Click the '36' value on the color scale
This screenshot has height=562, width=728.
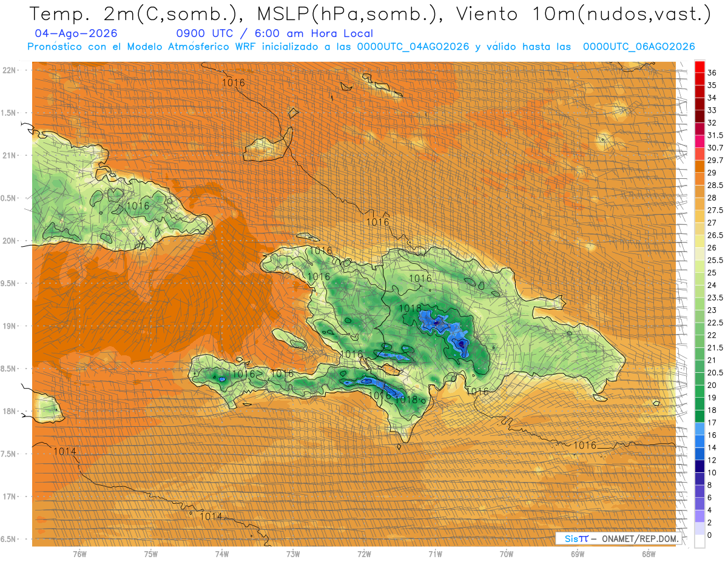click(712, 73)
